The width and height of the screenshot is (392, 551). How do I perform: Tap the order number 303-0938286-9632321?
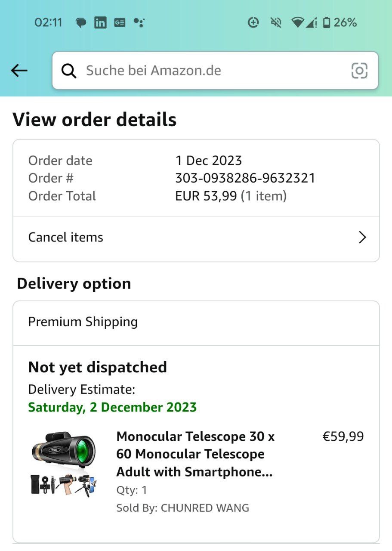click(x=245, y=178)
